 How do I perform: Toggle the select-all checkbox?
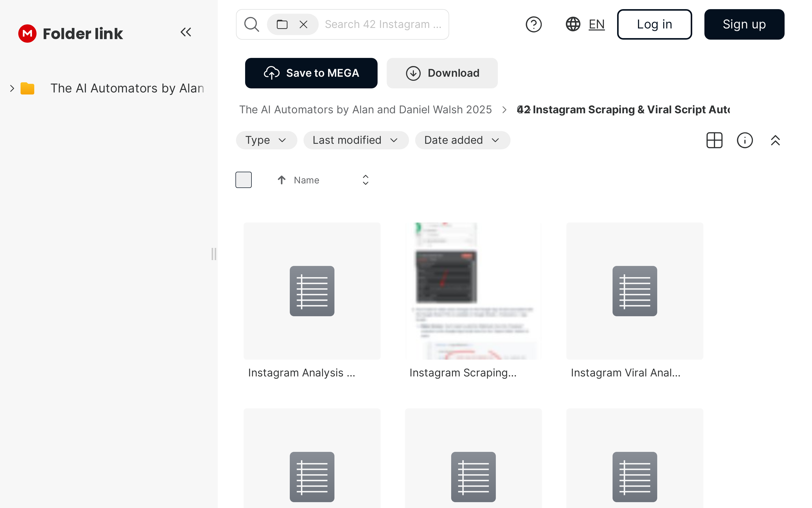pyautogui.click(x=244, y=180)
